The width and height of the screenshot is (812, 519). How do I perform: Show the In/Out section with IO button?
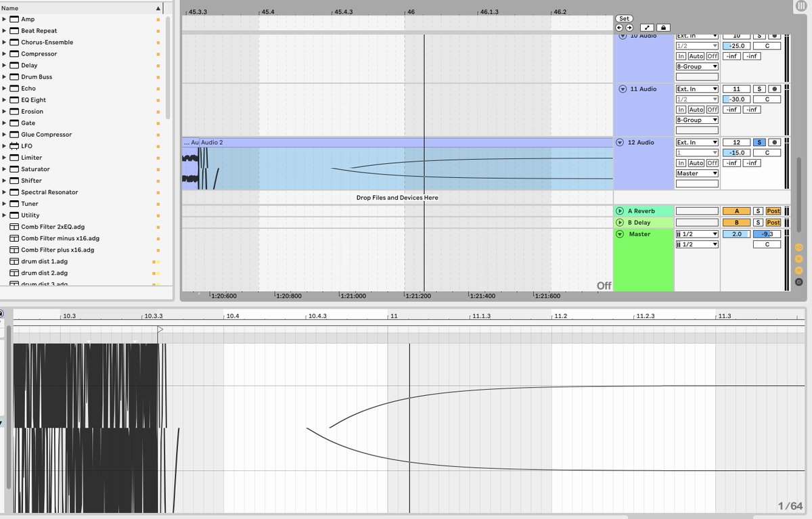(799, 248)
